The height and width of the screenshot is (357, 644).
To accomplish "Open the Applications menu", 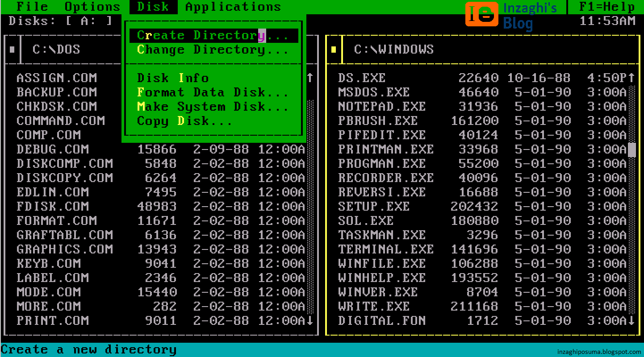I will pyautogui.click(x=233, y=7).
